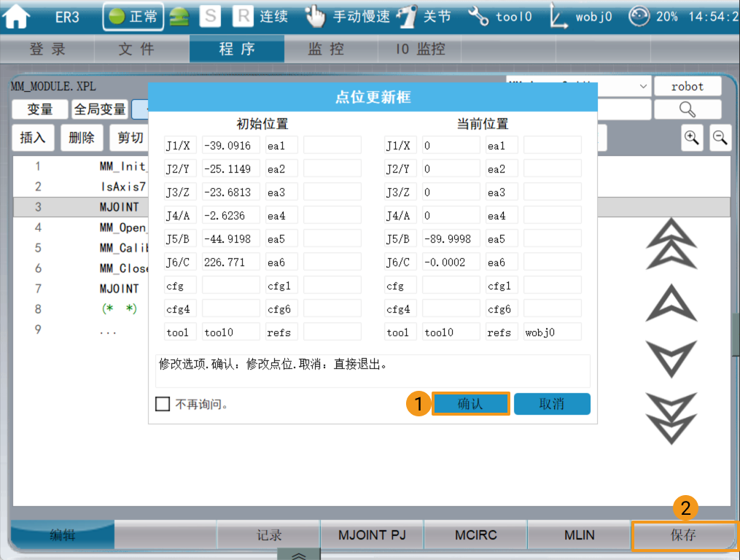Viewport: 740px width, 560px height.
Task: Jump to top with double up arrow
Action: pyautogui.click(x=671, y=244)
